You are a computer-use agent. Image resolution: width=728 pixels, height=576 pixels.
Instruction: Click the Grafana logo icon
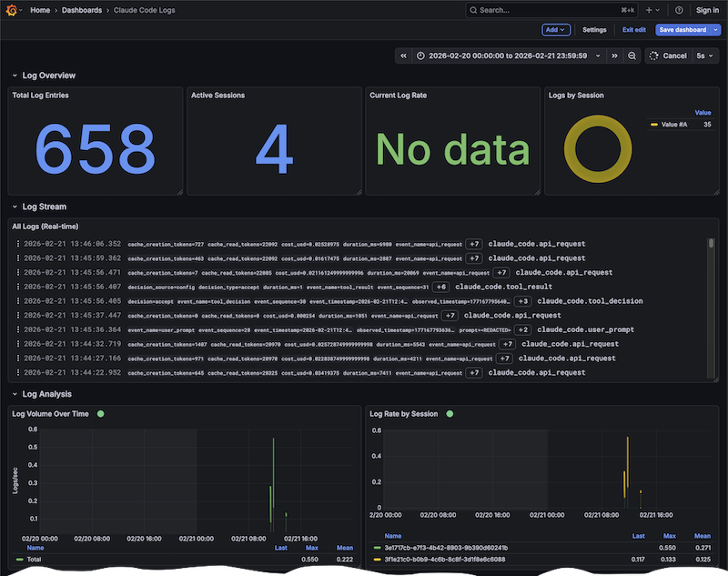pyautogui.click(x=11, y=10)
